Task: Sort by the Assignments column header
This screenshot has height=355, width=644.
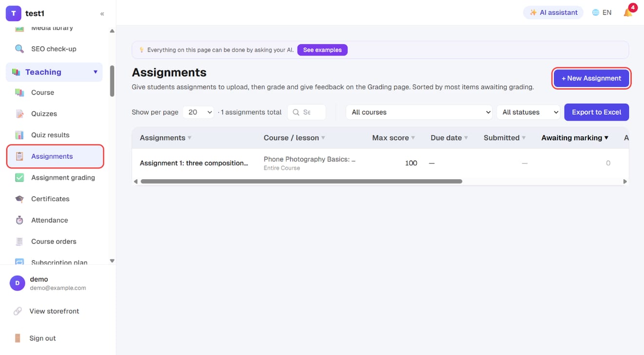Action: coord(166,138)
